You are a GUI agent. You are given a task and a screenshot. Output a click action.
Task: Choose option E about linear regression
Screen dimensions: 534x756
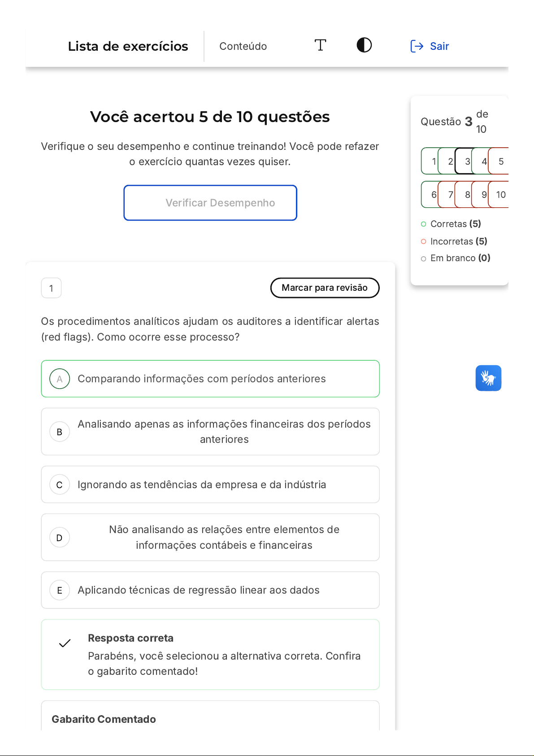199,590
